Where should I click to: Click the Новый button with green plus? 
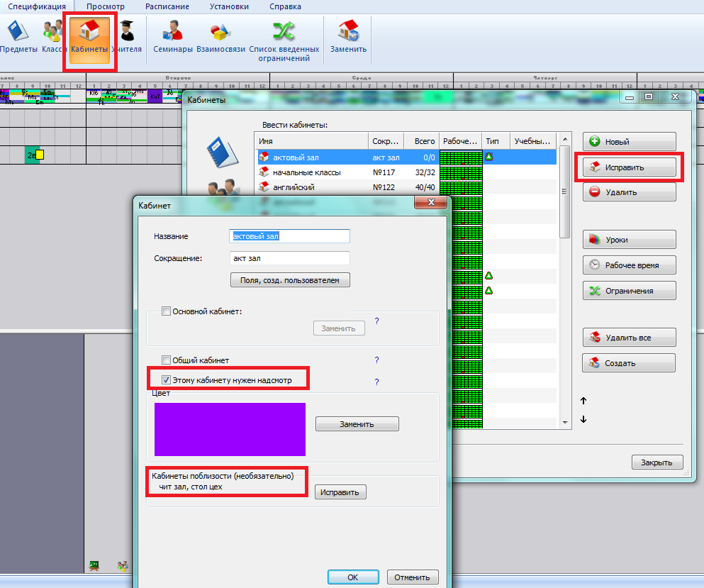629,142
